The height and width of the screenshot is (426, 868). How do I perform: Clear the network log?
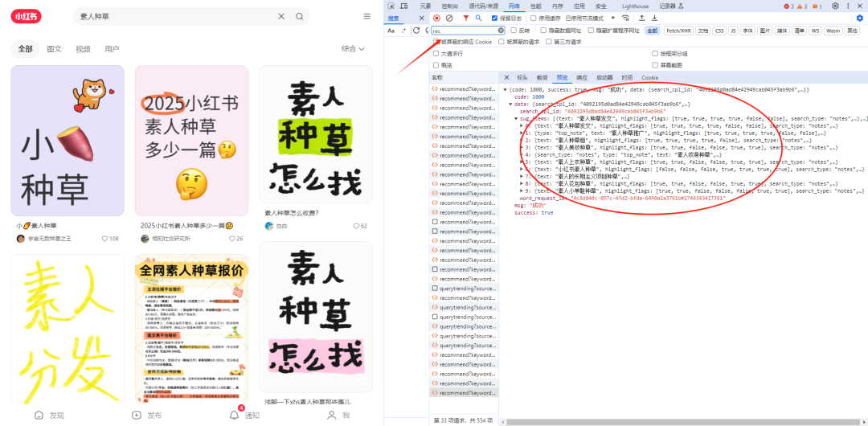click(x=449, y=18)
